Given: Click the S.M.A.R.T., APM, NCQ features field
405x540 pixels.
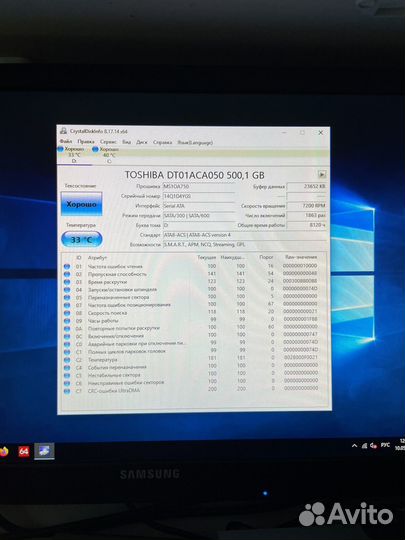Looking at the screenshot, I should click(244, 245).
